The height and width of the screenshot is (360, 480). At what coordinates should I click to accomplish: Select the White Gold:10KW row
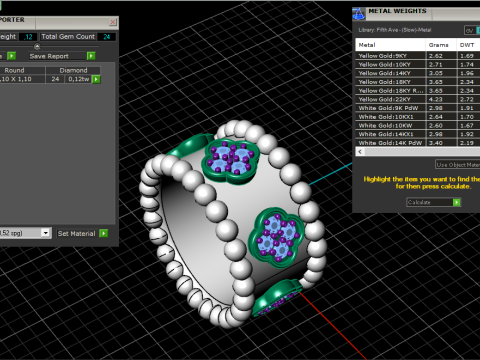click(418, 125)
